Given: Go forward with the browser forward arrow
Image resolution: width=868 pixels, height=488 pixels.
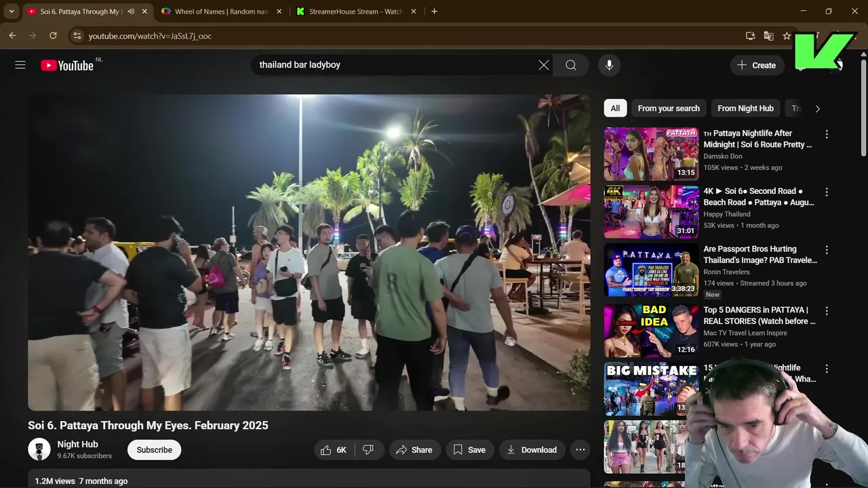Looking at the screenshot, I should 33,35.
